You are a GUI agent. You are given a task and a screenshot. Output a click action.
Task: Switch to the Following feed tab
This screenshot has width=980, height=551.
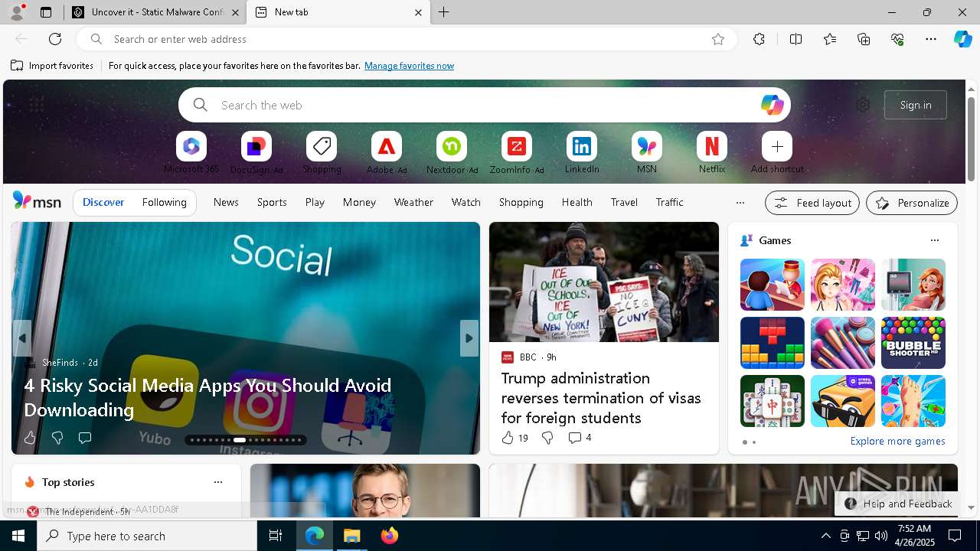click(x=165, y=202)
